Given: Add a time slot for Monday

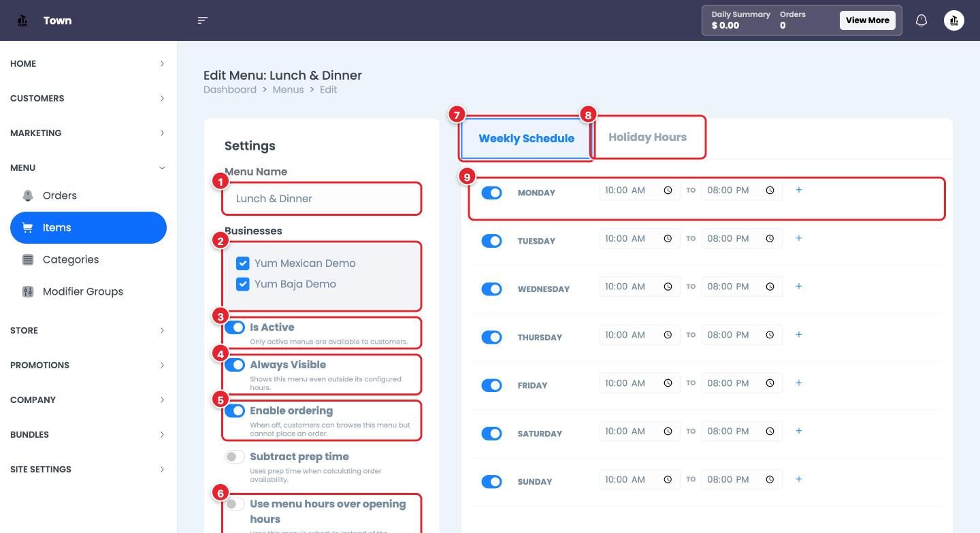Looking at the screenshot, I should pos(799,190).
